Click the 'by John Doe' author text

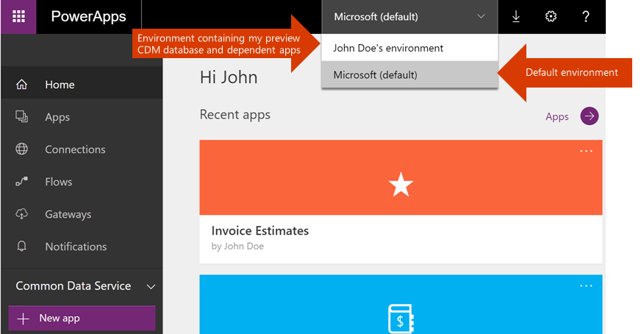click(x=237, y=246)
